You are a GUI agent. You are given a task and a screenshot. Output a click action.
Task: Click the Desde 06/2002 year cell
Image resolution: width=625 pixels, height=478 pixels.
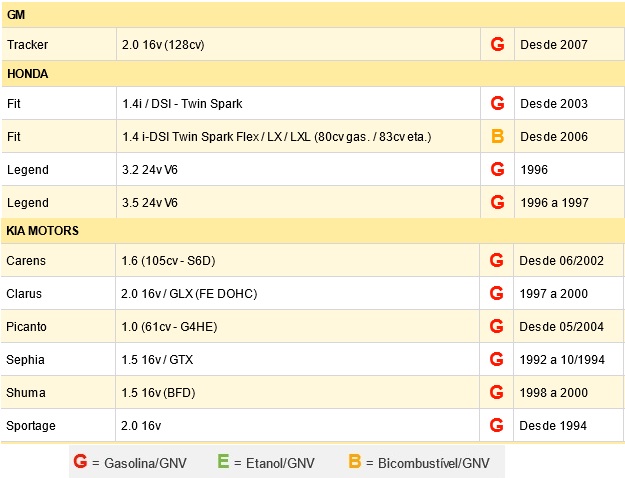point(568,260)
